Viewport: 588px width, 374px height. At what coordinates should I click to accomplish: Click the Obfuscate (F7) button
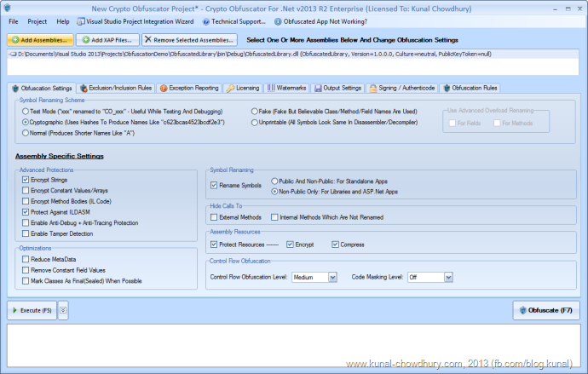(x=546, y=310)
